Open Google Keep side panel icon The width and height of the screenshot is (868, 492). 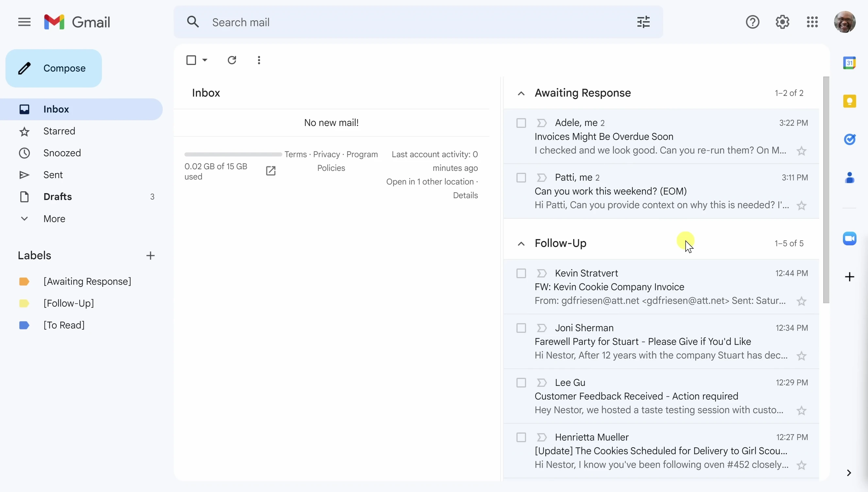[849, 101]
